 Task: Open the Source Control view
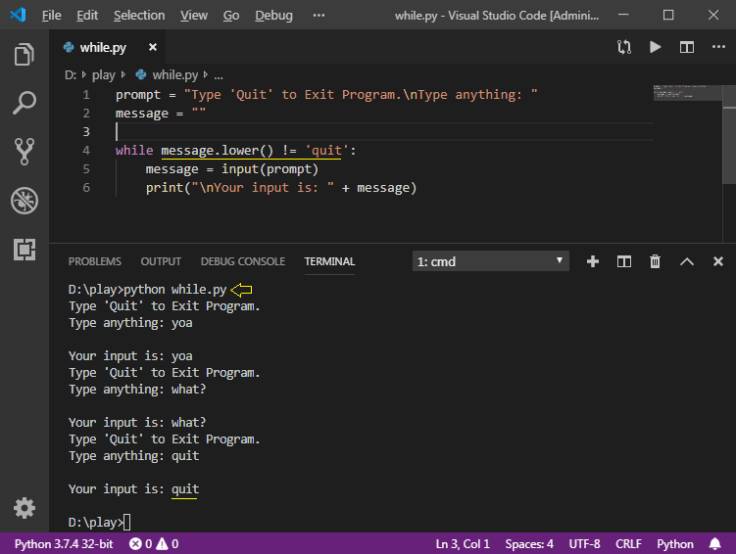(24, 151)
